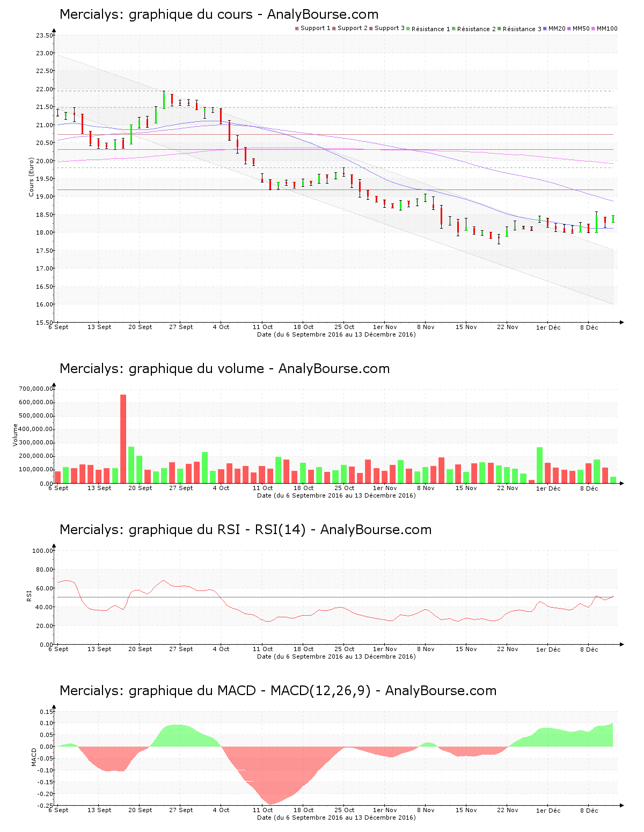Screen dimensions: 644x832
Task: Click the tallest red volume bar
Action: (123, 439)
